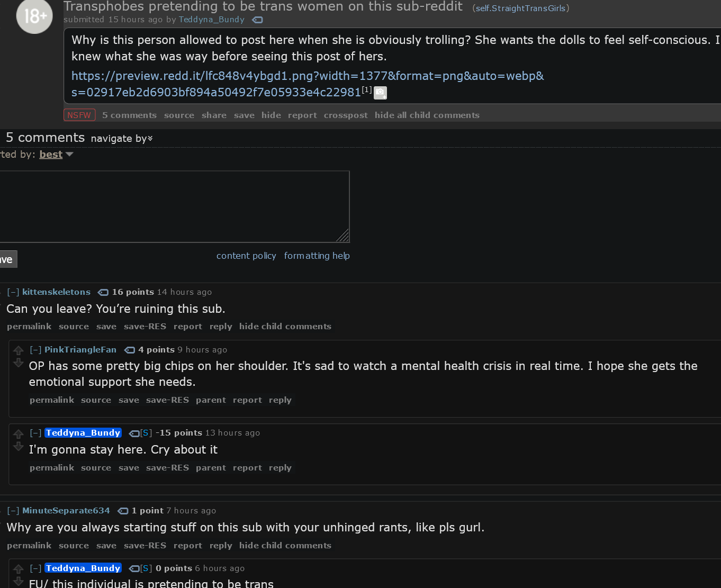Viewport: 721px width, 588px height.
Task: Upvote Teddyna_Bundy's 0 points comment
Action: [x=19, y=569]
